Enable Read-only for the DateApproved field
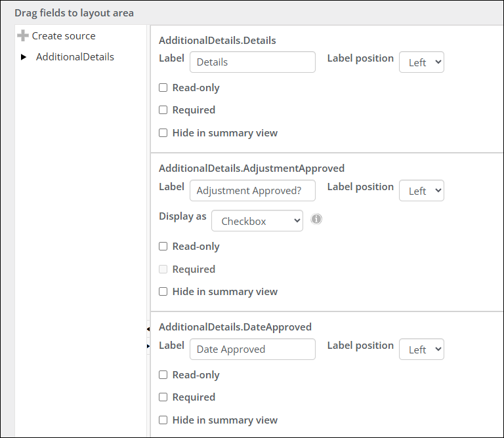Viewport: 504px width, 438px height. click(163, 375)
